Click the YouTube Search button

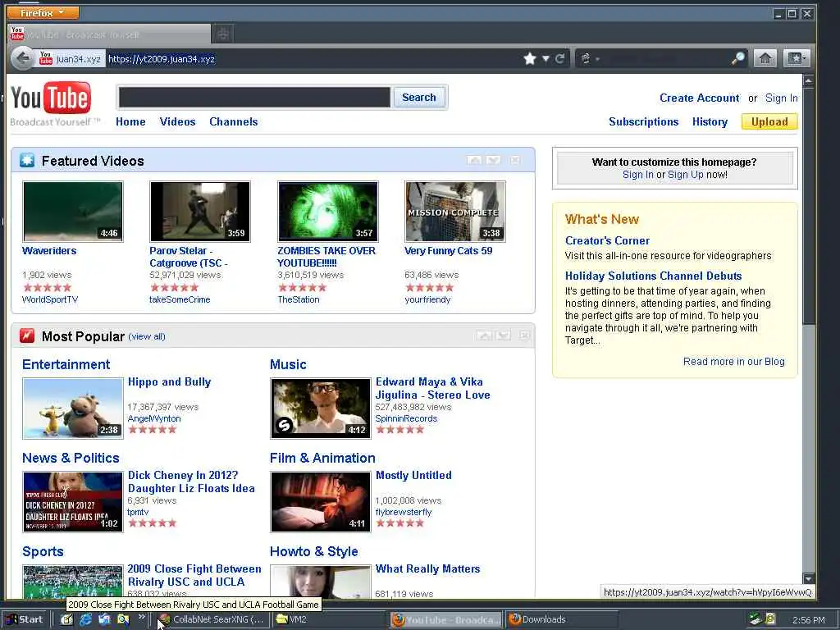click(x=419, y=98)
